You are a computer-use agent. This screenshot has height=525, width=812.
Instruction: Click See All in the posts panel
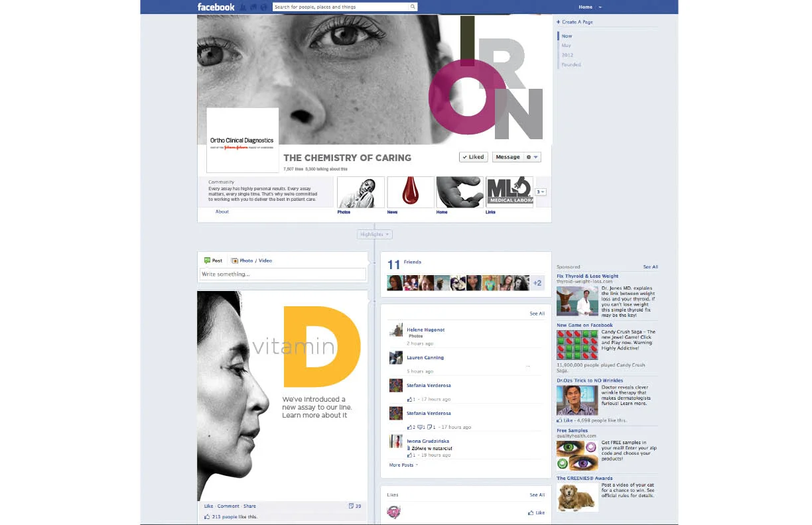point(537,314)
